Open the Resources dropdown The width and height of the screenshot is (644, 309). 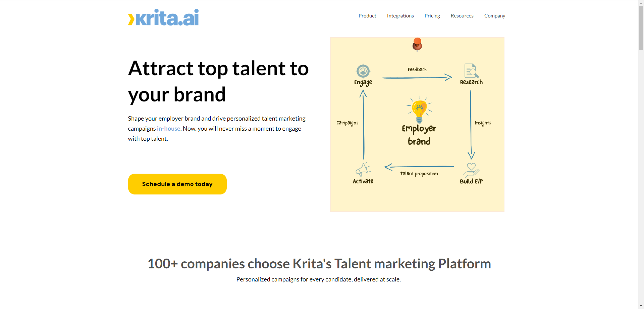tap(462, 16)
